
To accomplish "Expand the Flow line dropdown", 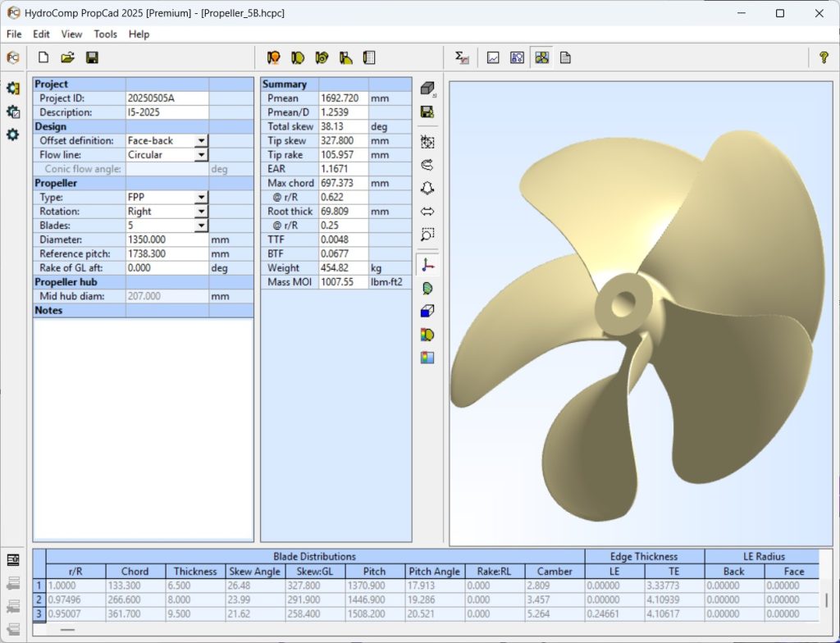I will [201, 155].
